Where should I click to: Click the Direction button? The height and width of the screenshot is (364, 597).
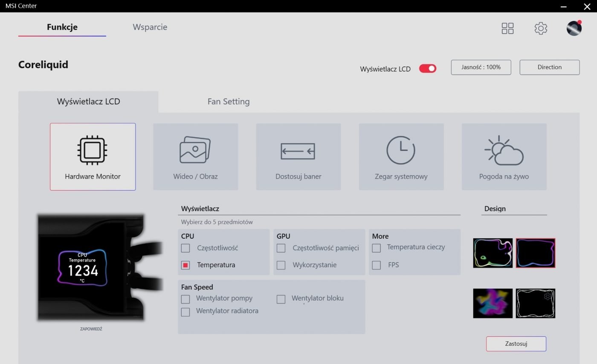coord(550,67)
